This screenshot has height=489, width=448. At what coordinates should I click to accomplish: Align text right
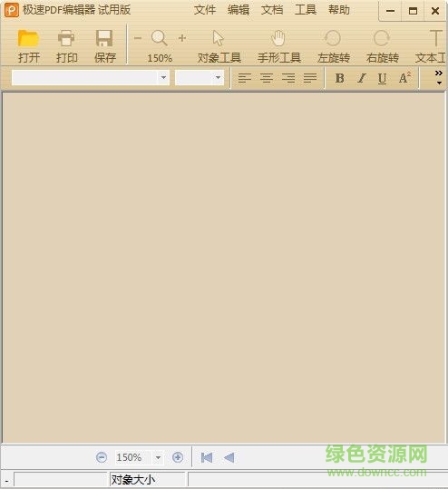tap(288, 78)
